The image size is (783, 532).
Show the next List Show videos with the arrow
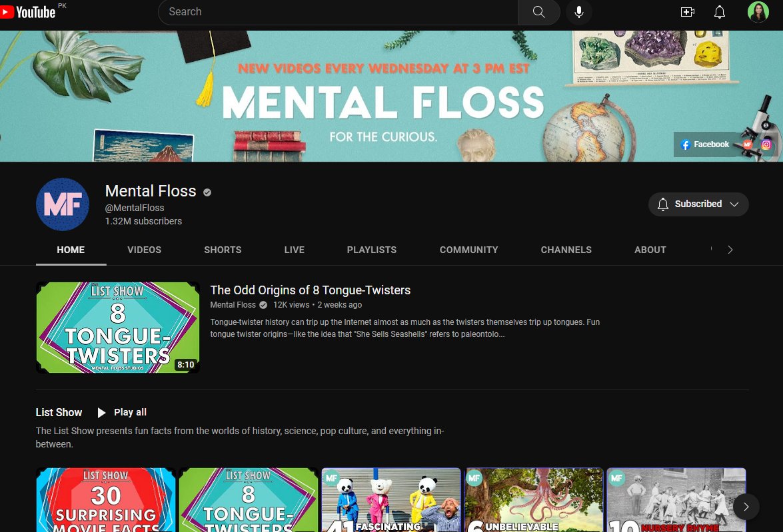(x=746, y=507)
